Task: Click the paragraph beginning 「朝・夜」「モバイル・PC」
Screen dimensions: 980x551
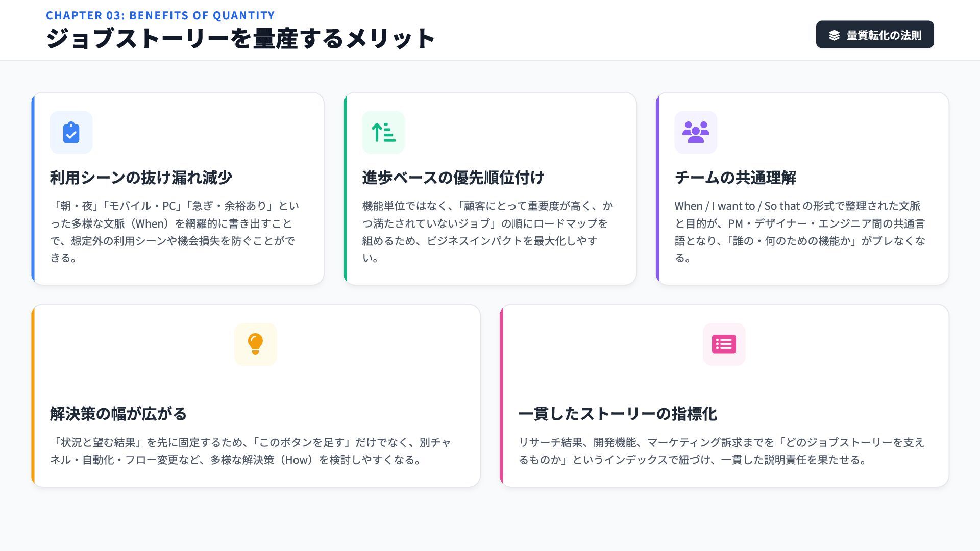Action: click(x=175, y=232)
